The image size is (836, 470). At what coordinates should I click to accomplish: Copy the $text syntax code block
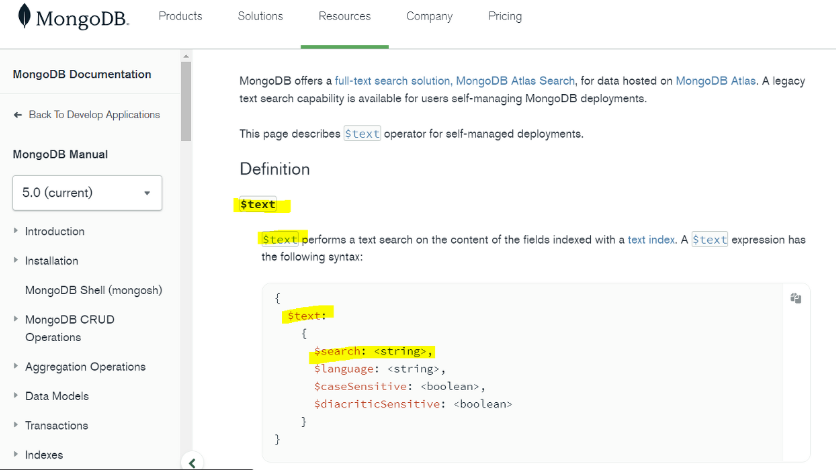[x=795, y=298]
